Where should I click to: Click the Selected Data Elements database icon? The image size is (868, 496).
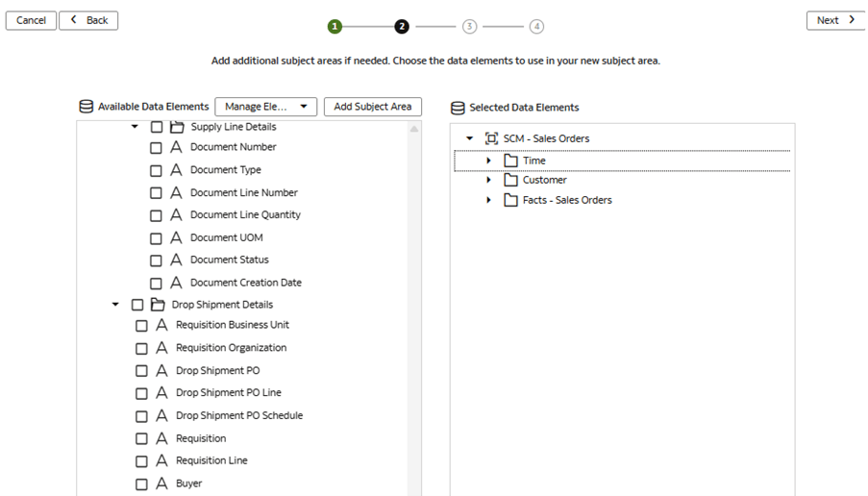coord(458,108)
